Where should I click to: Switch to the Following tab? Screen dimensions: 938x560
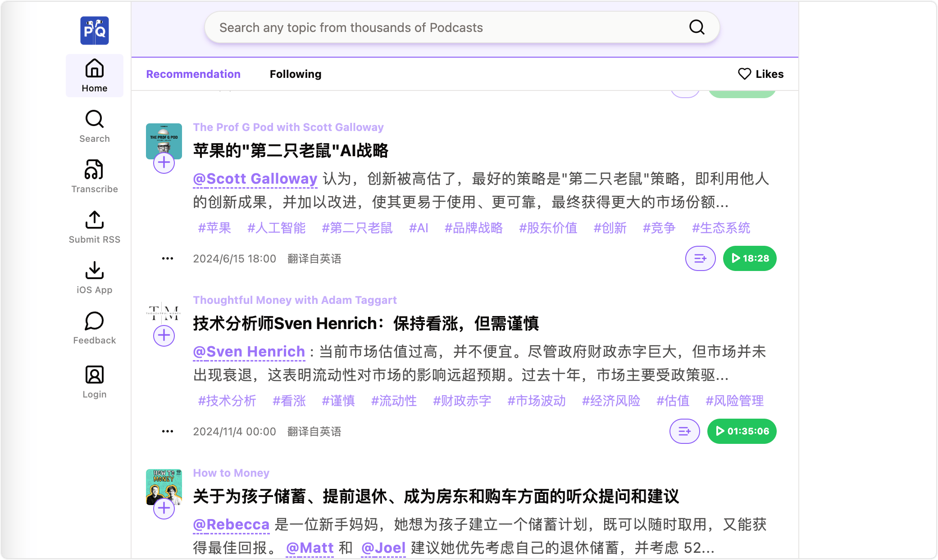[x=296, y=74]
